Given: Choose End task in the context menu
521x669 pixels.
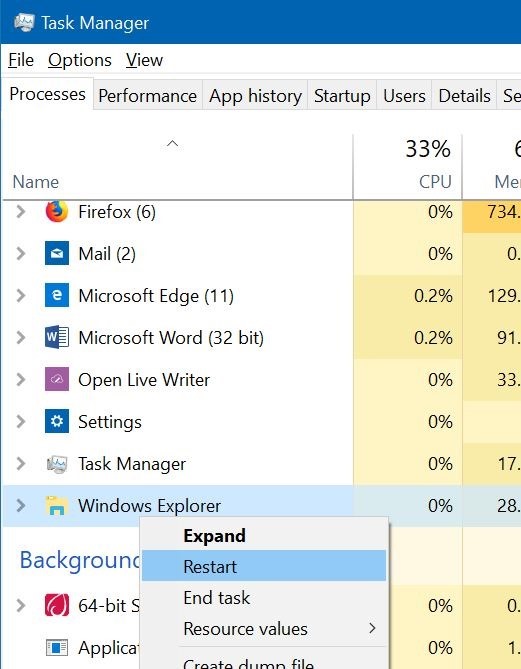Looking at the screenshot, I should pos(264,598).
